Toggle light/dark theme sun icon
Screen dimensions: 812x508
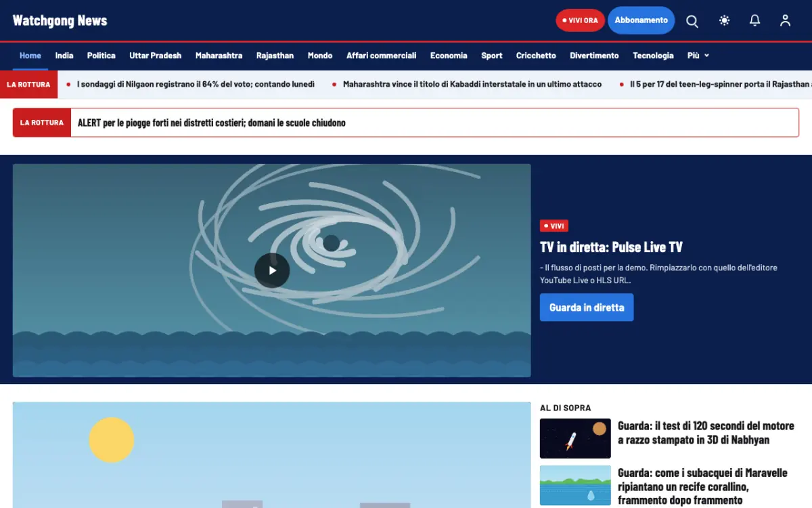pos(725,21)
